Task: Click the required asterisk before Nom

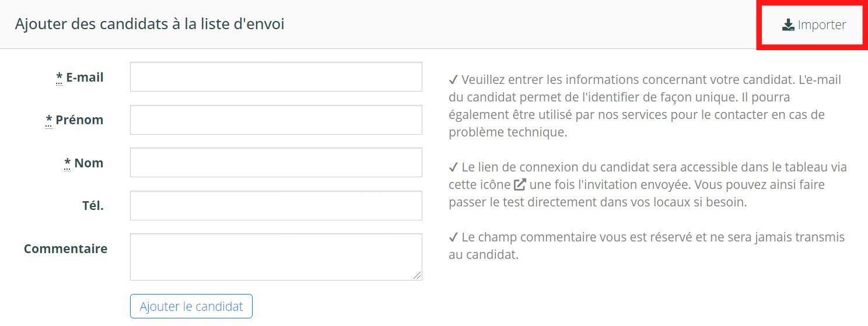Action: coord(68,163)
